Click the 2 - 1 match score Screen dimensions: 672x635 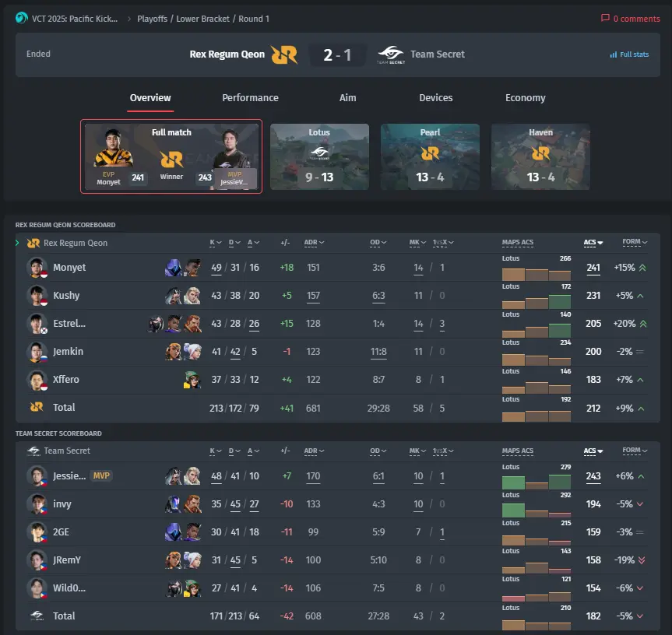coord(337,54)
